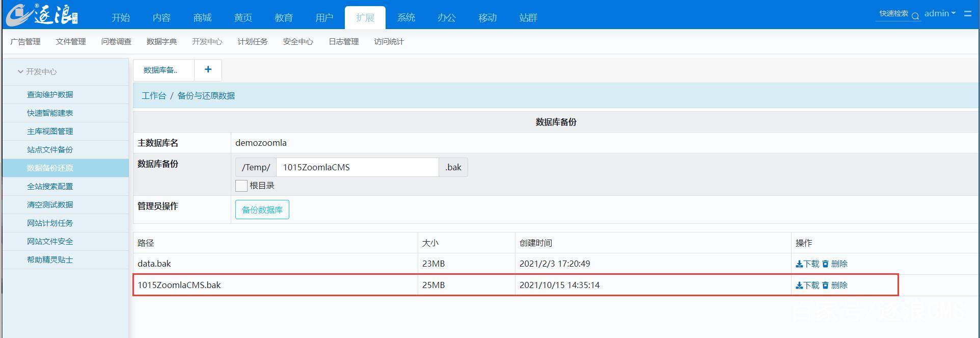The width and height of the screenshot is (980, 338).
Task: Download the 1015ZoomlaCMS.bak backup
Action: point(807,285)
